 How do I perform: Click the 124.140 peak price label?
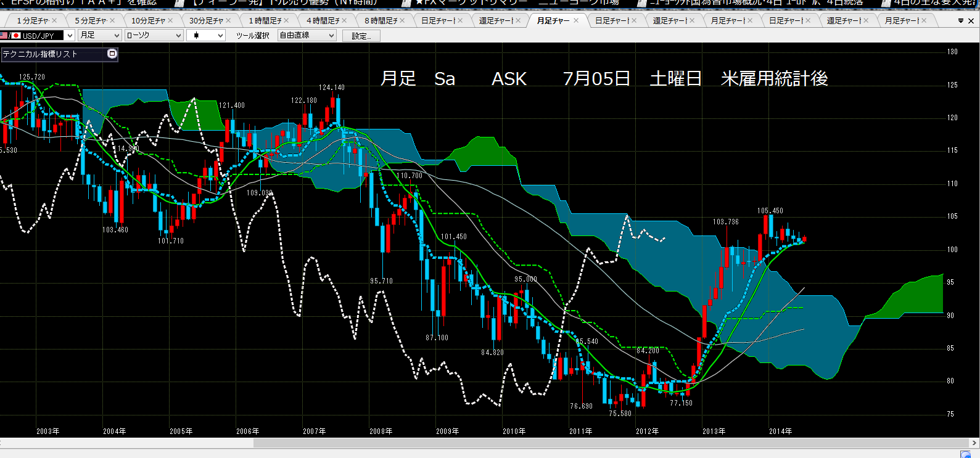[332, 88]
